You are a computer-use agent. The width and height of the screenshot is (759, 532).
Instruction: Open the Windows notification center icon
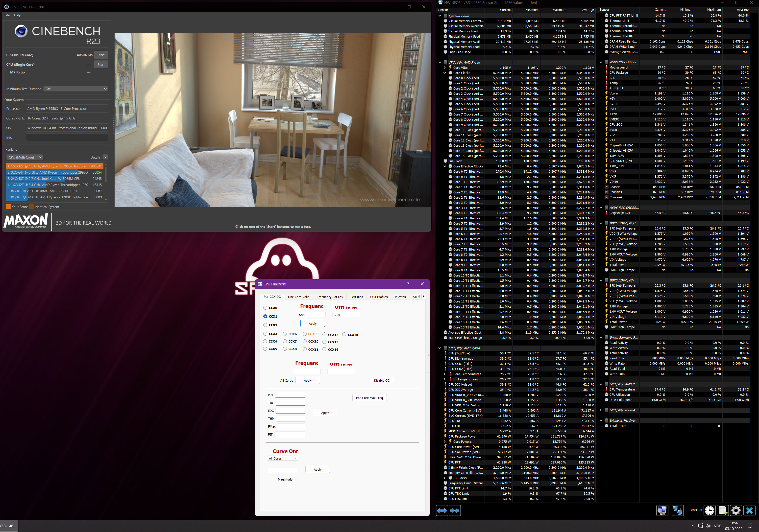[x=750, y=526]
